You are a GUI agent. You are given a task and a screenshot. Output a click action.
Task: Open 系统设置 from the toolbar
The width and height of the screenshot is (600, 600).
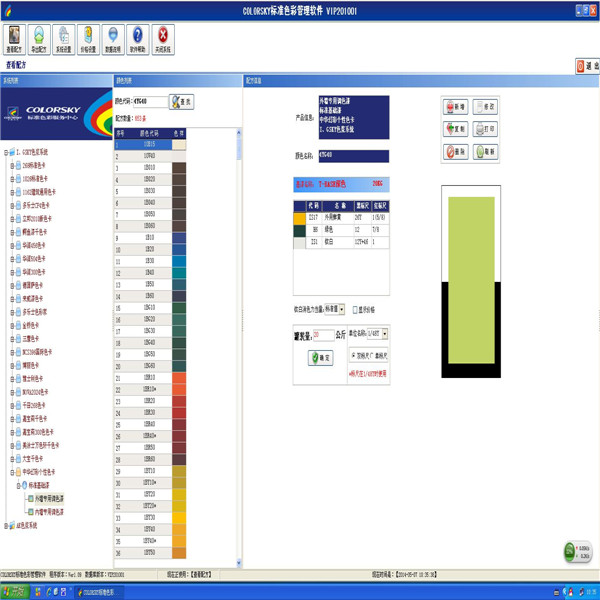[x=64, y=39]
